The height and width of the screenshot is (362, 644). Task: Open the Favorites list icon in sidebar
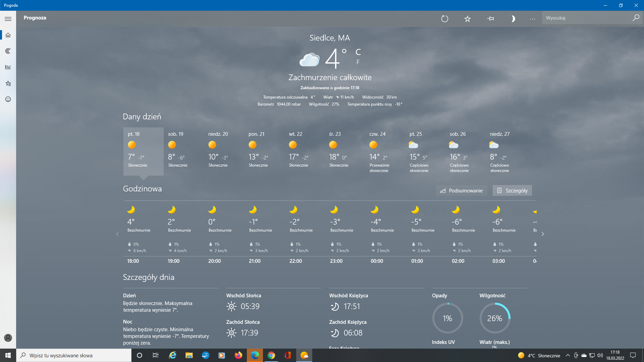8,83
